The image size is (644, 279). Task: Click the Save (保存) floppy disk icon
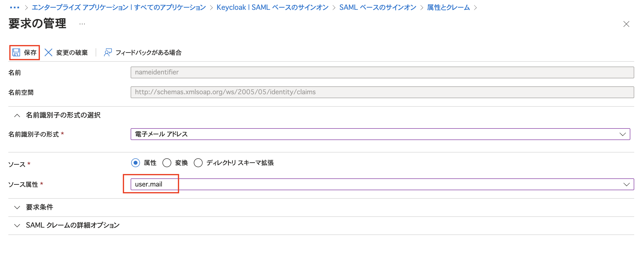[16, 53]
